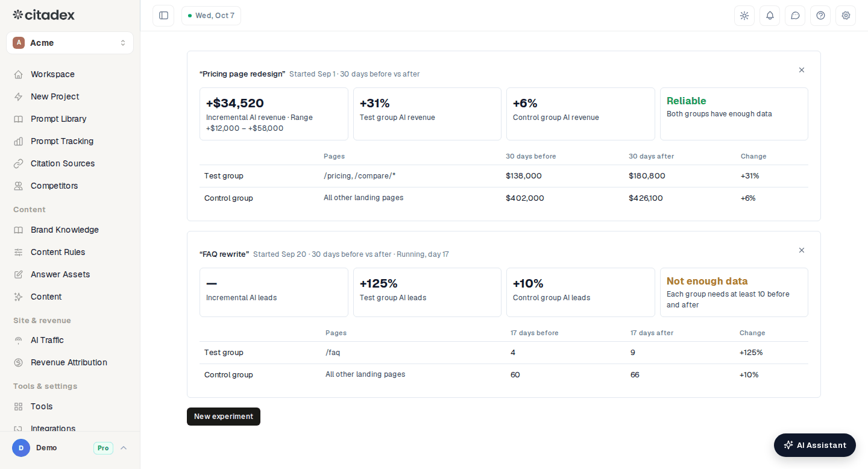Click the Brand Knowledge book icon

[19, 230]
